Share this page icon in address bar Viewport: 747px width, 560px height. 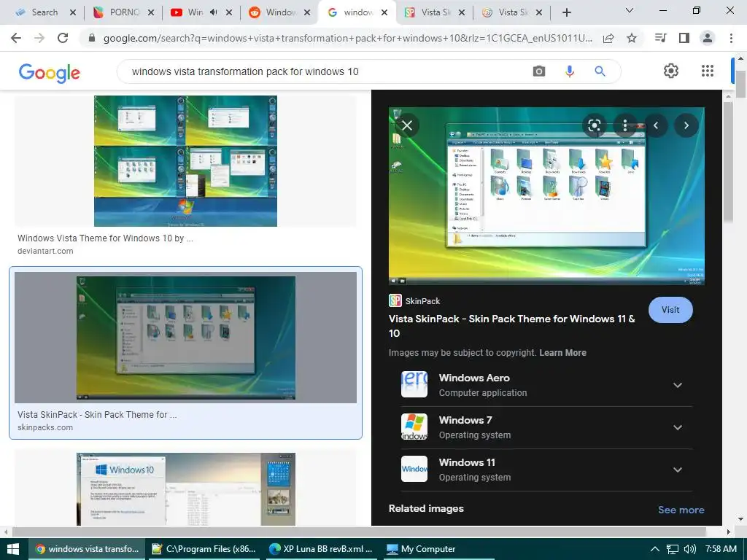point(608,38)
